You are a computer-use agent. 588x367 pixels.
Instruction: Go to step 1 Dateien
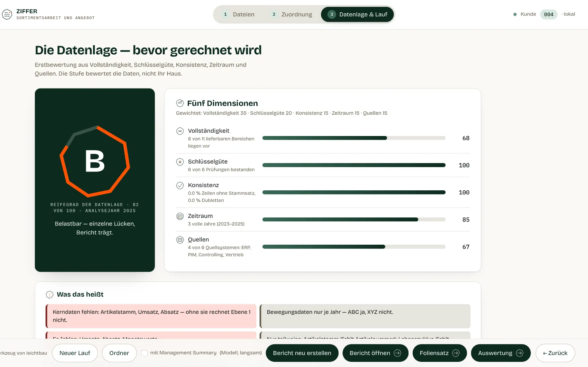(239, 14)
